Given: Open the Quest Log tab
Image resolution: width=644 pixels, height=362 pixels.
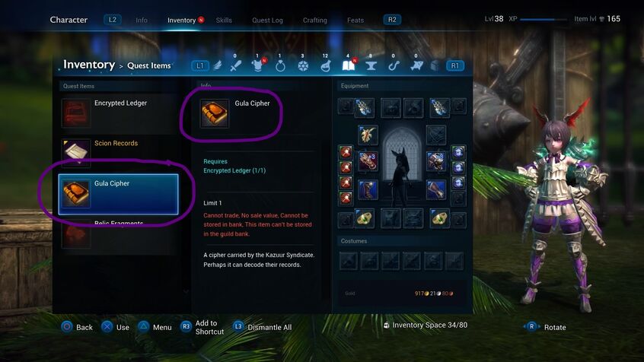Looking at the screenshot, I should (x=267, y=20).
